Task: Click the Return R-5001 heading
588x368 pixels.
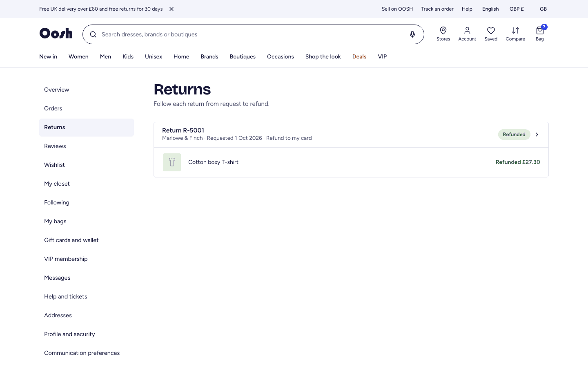Action: click(183, 130)
